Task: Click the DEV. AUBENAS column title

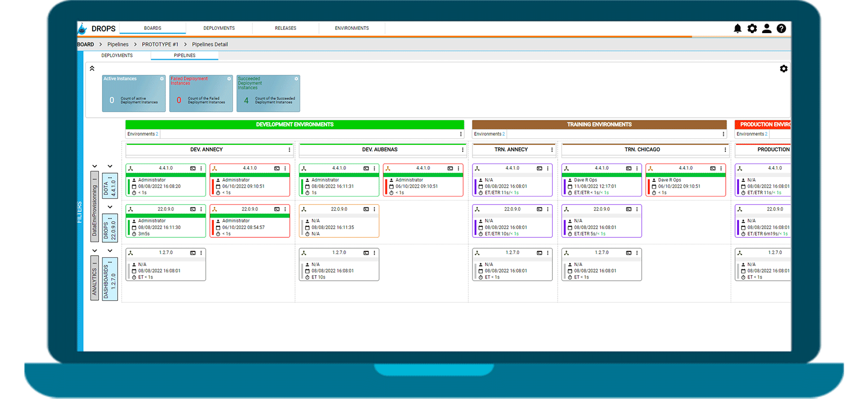Action: [380, 150]
